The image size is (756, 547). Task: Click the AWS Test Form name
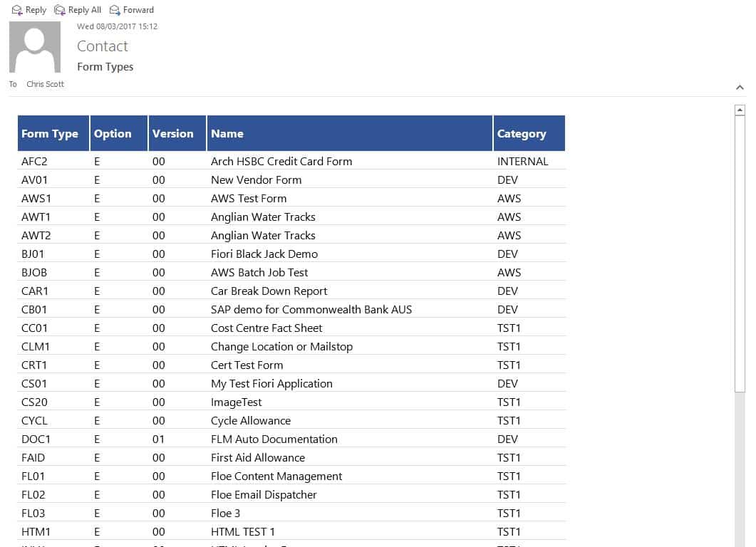248,199
